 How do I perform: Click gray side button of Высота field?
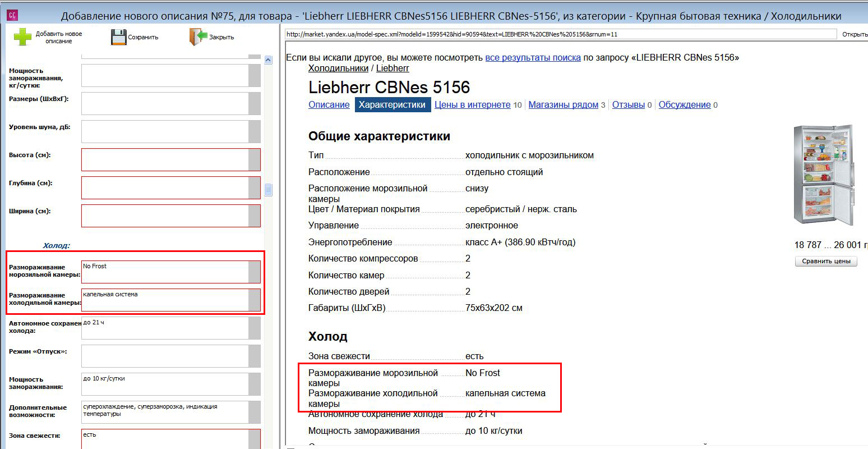(255, 159)
